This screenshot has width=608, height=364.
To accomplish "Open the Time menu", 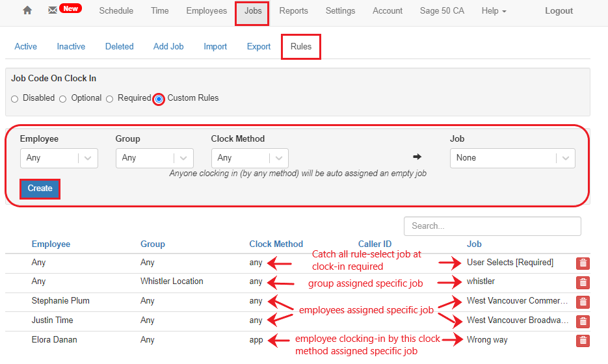I will pos(160,11).
